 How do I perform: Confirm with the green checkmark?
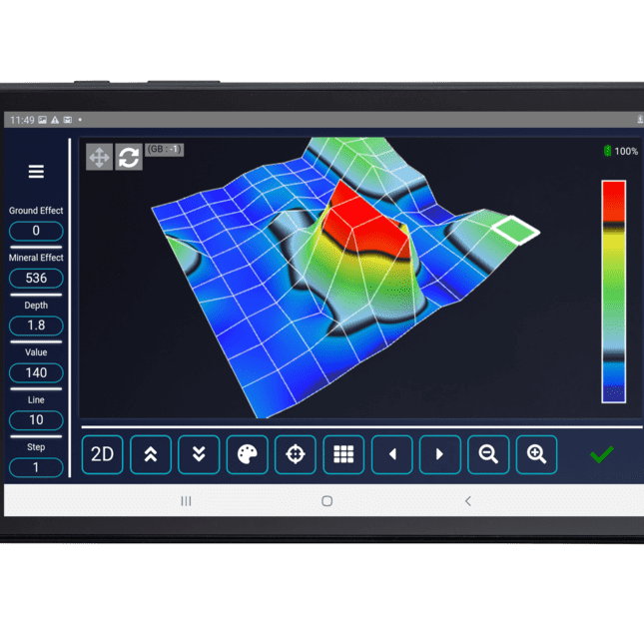(x=601, y=454)
